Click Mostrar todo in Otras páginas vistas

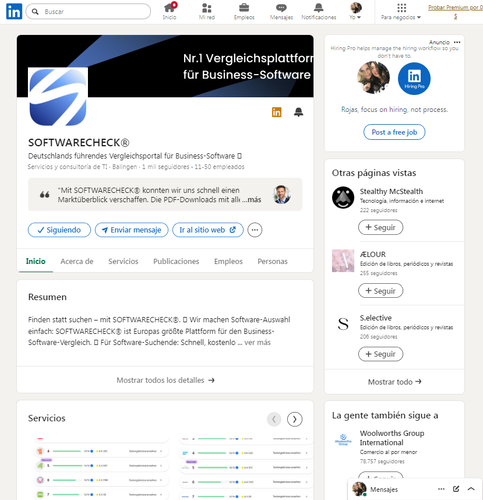(394, 382)
